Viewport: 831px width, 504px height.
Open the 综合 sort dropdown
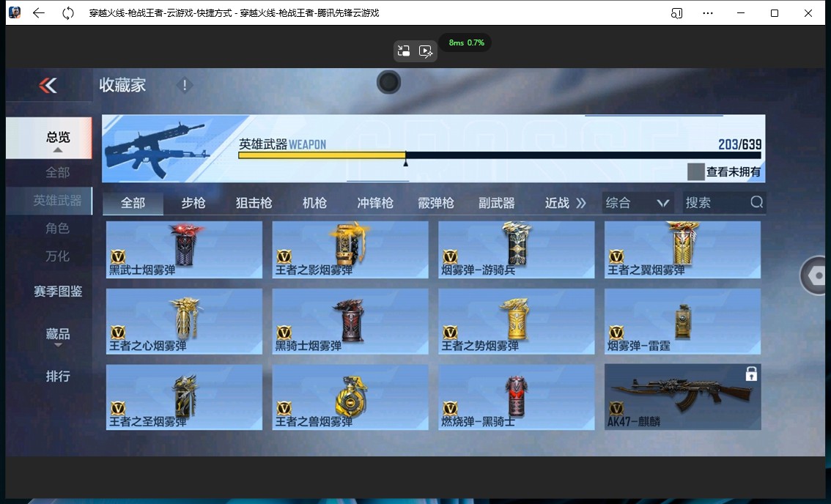638,202
